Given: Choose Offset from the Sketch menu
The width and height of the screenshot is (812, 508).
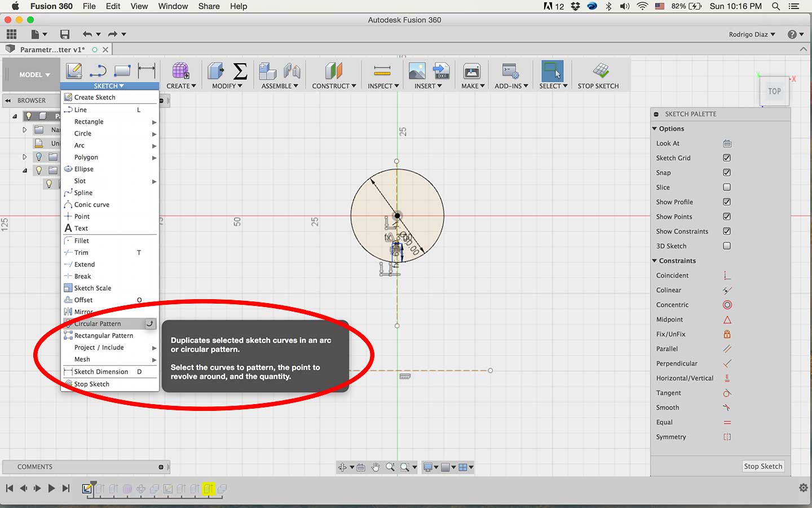Looking at the screenshot, I should point(110,300).
